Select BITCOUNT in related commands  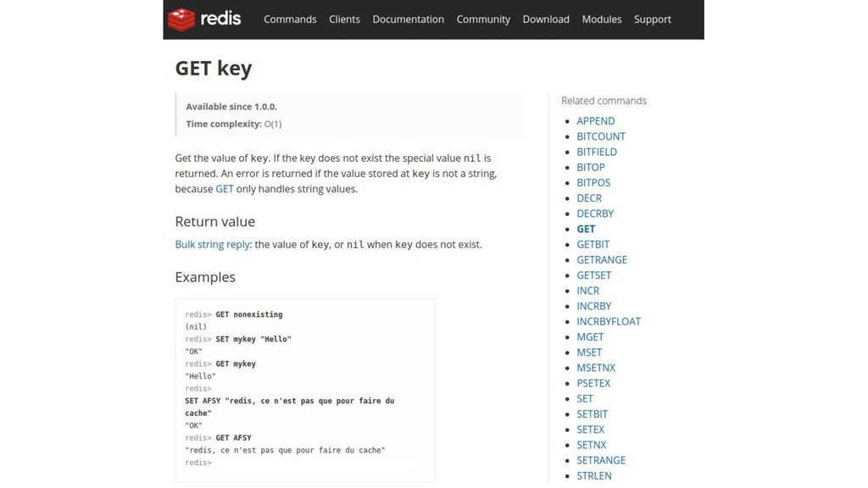coord(601,136)
